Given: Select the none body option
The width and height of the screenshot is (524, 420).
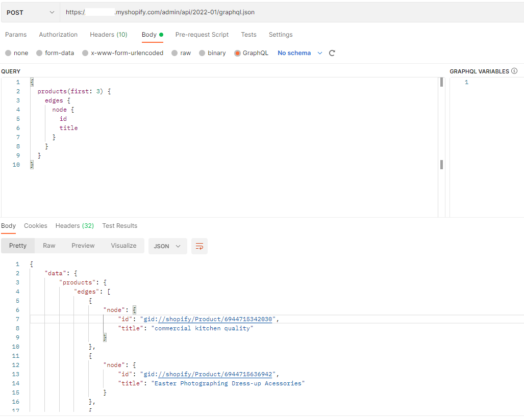Looking at the screenshot, I should click(8, 53).
